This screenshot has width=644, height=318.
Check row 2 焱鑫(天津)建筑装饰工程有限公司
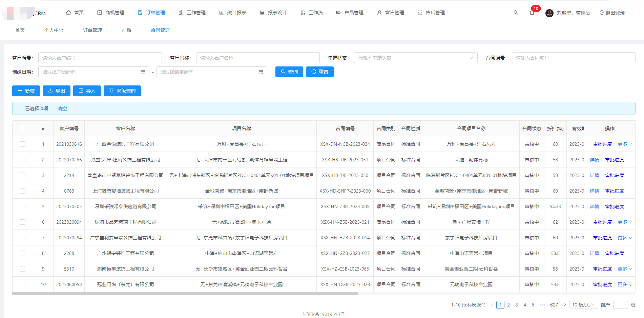pos(23,160)
